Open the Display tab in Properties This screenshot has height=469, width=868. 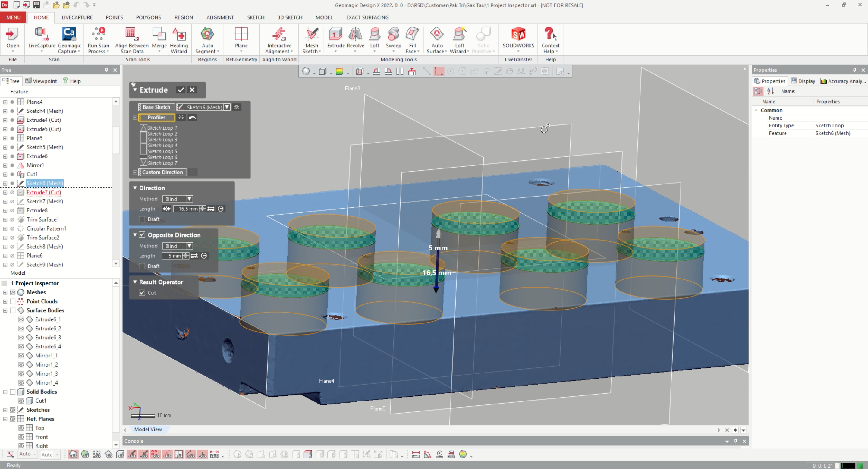tap(803, 81)
